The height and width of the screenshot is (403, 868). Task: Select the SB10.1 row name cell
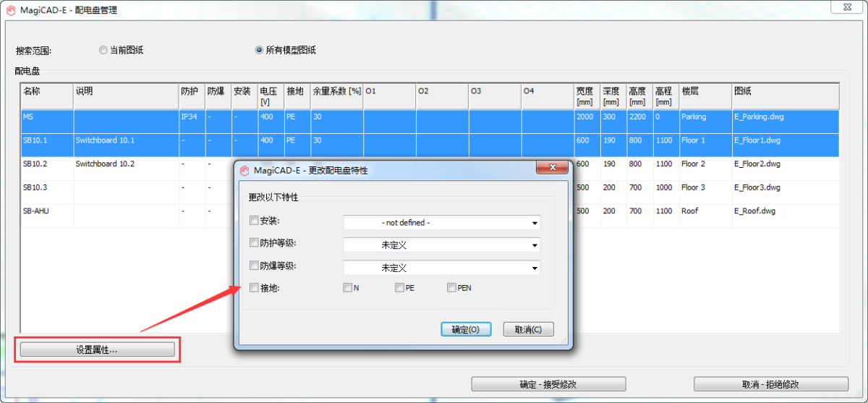[x=47, y=145]
